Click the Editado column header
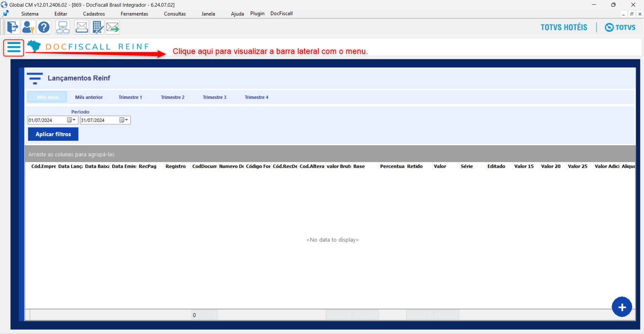The width and height of the screenshot is (644, 334). coord(499,166)
